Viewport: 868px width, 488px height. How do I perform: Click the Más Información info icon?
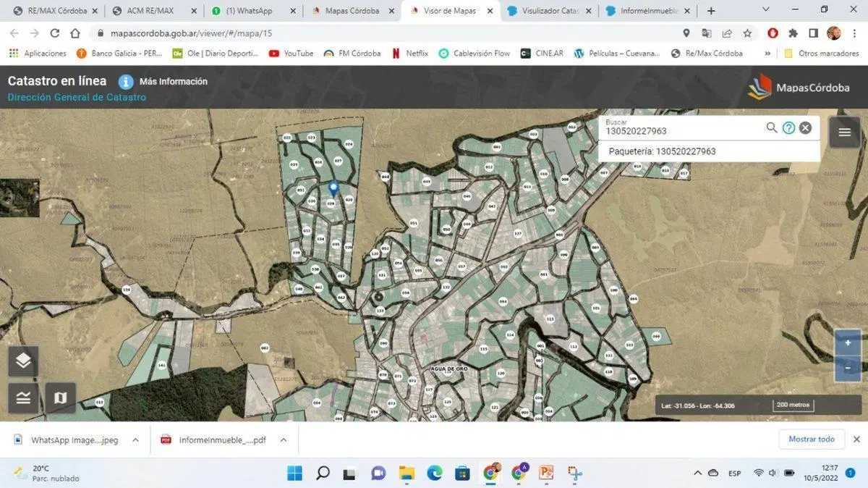coord(126,82)
